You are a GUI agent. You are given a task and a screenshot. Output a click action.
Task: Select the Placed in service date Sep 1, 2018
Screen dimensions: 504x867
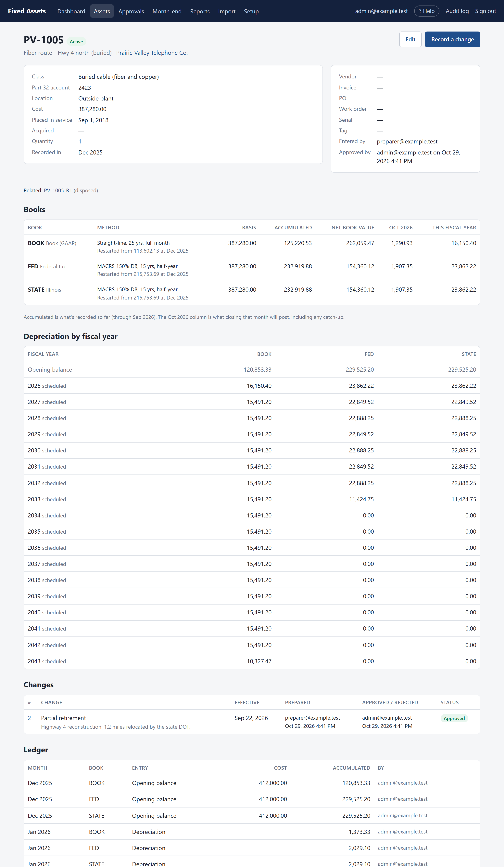pos(93,120)
